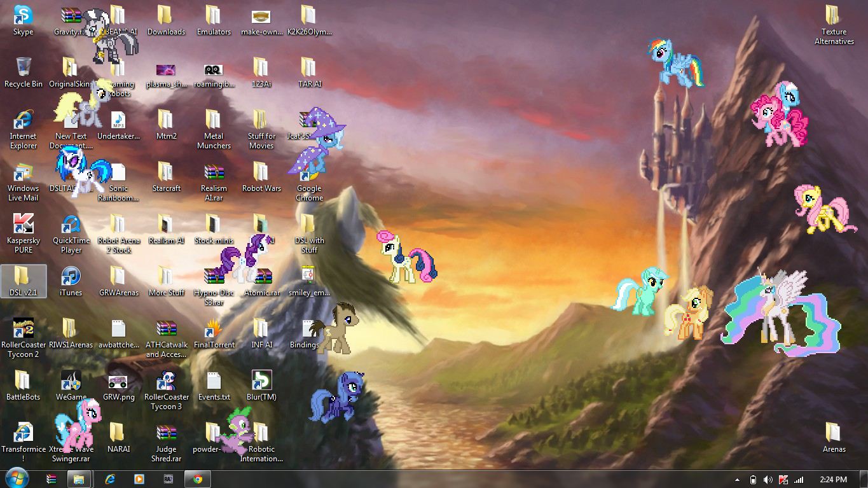The image size is (868, 488).
Task: Launch Internet Explorer from the taskbar
Action: click(x=110, y=479)
